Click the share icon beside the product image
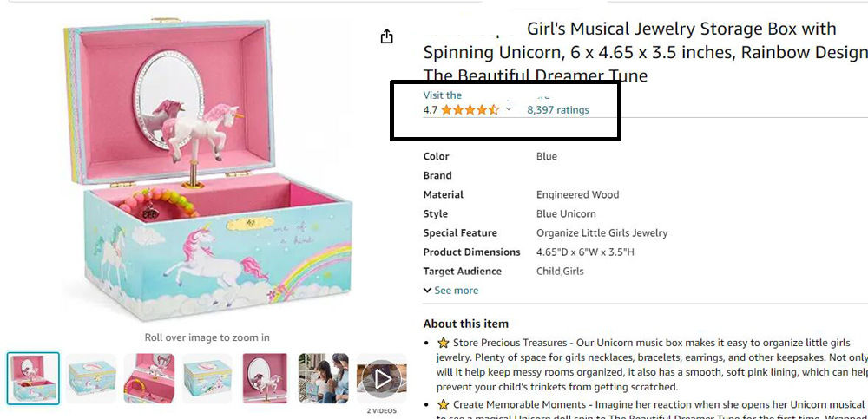The height and width of the screenshot is (419, 868). pyautogui.click(x=387, y=36)
